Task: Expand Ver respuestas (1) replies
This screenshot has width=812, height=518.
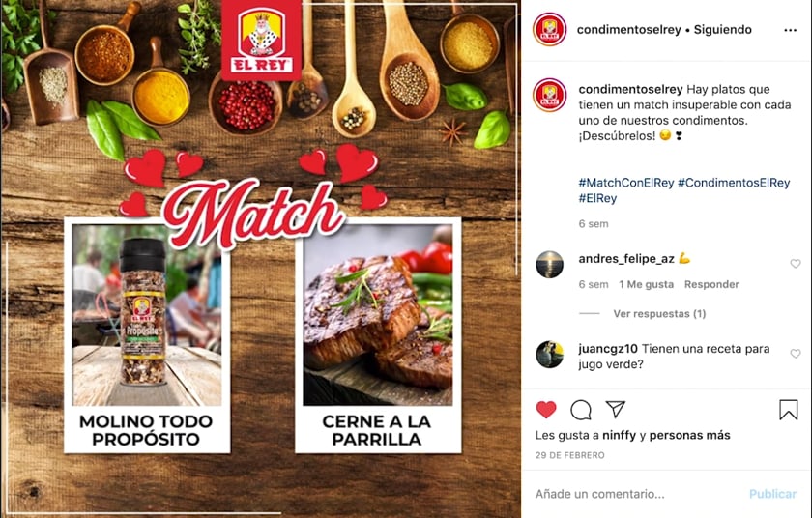Action: (659, 313)
